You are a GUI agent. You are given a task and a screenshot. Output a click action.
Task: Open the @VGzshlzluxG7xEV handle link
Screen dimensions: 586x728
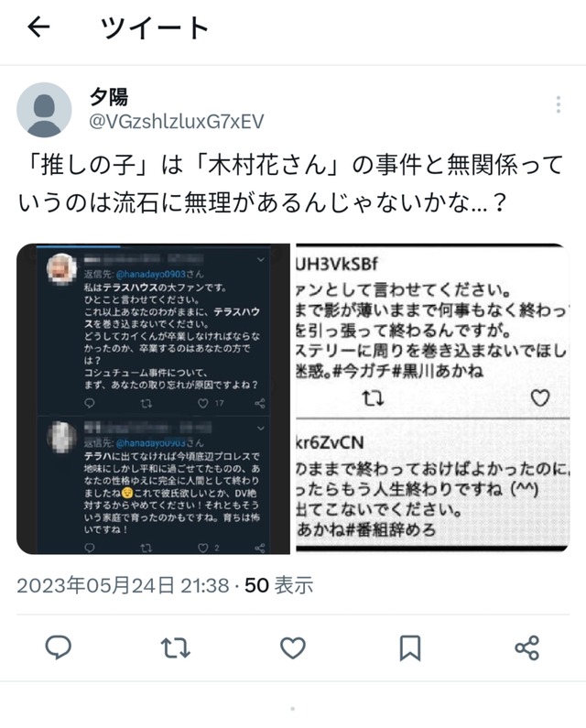tap(177, 122)
